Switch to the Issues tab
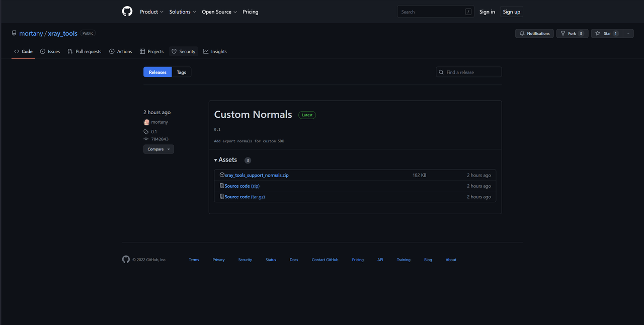 click(x=50, y=51)
